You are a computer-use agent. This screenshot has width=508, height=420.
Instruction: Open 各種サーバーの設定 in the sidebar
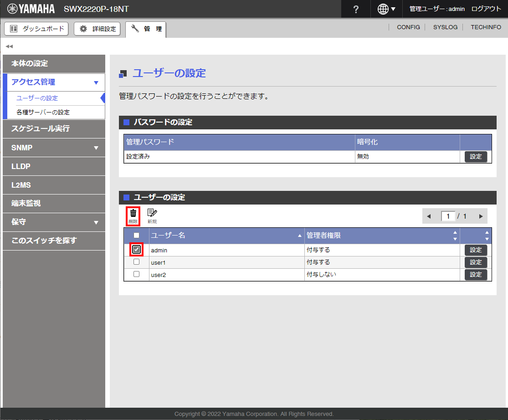(43, 112)
